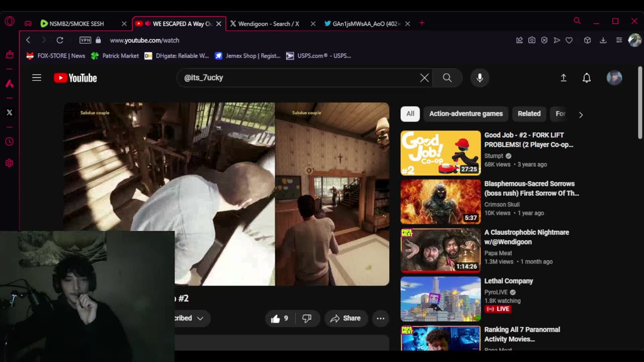Open the PyroLIVE channel name

496,292
